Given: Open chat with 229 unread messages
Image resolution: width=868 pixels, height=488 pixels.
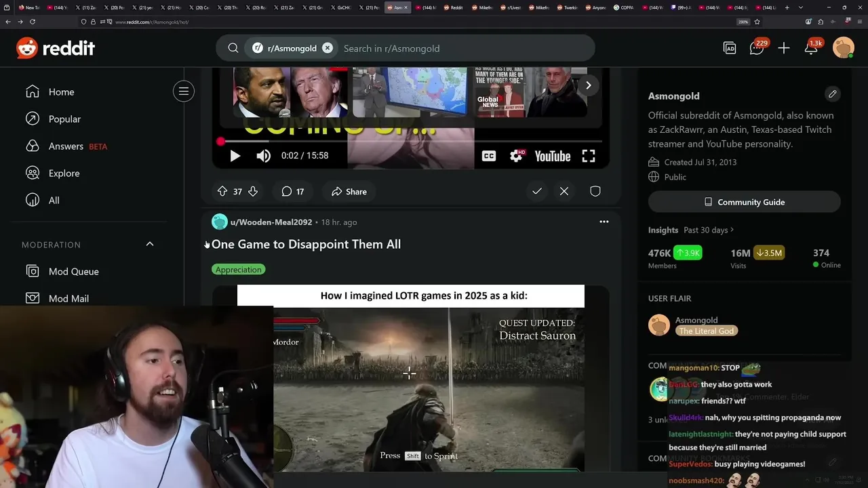Looking at the screenshot, I should (x=757, y=48).
